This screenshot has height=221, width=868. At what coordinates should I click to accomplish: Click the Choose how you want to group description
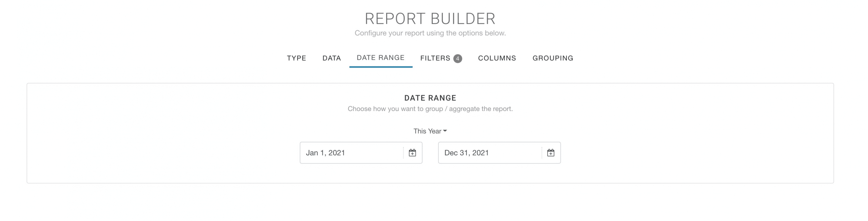(x=430, y=109)
